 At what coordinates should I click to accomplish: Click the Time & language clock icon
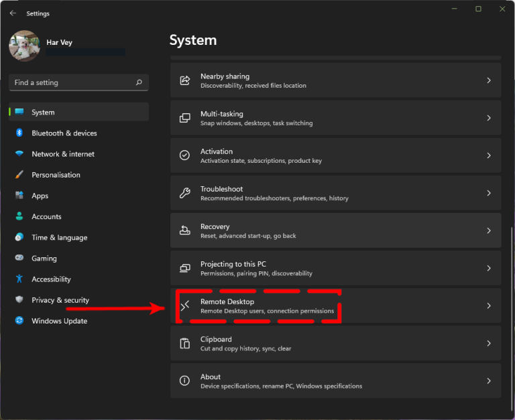(19, 237)
